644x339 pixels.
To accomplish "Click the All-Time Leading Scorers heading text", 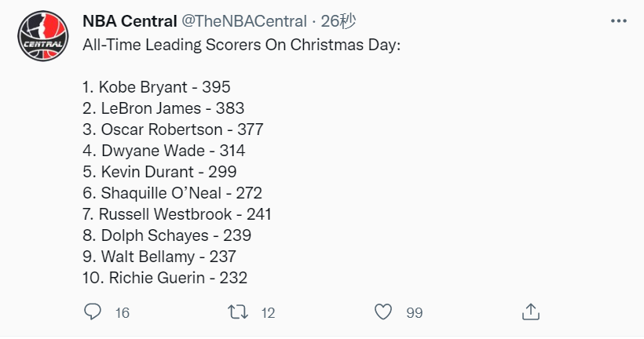I will [x=242, y=45].
